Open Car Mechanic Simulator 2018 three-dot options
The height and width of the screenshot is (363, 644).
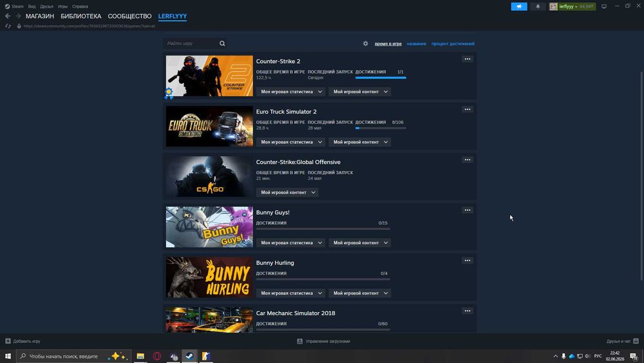pos(468,311)
